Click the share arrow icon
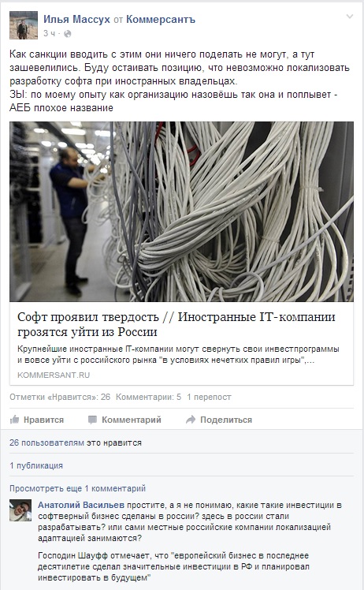364x590 pixels. (191, 420)
